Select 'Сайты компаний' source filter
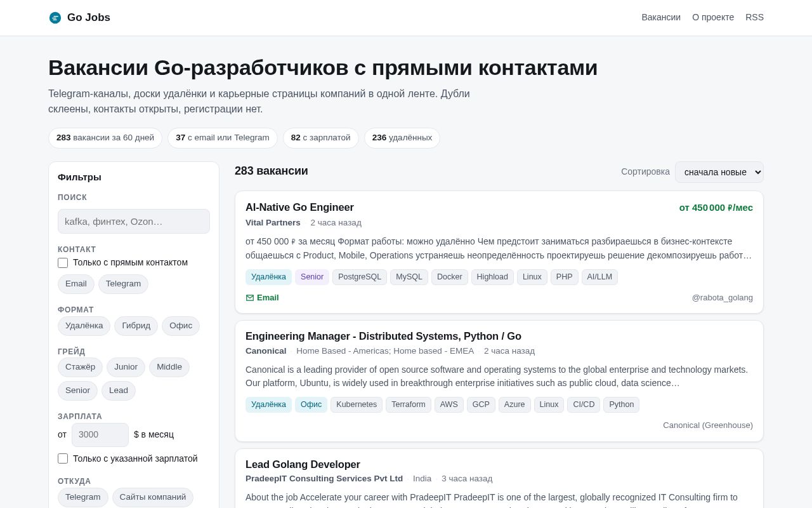 (153, 497)
